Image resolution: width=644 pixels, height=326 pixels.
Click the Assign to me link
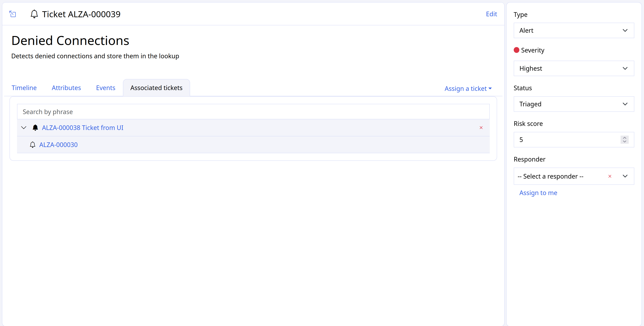pos(538,193)
